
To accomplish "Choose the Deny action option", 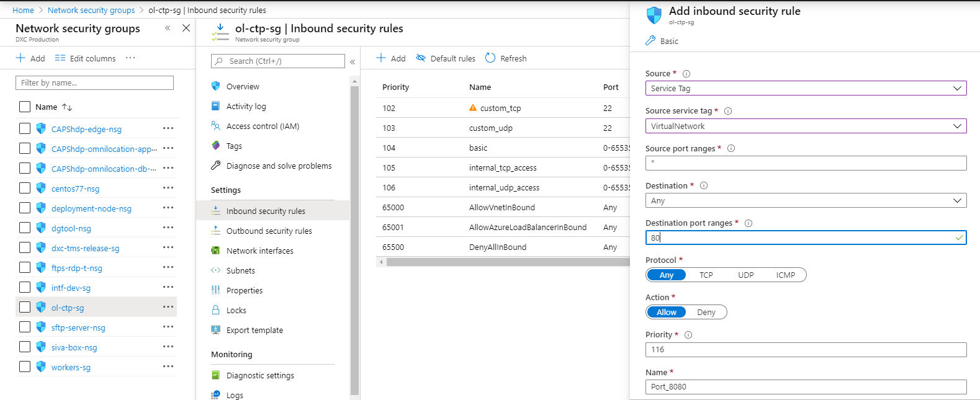I will pyautogui.click(x=706, y=312).
